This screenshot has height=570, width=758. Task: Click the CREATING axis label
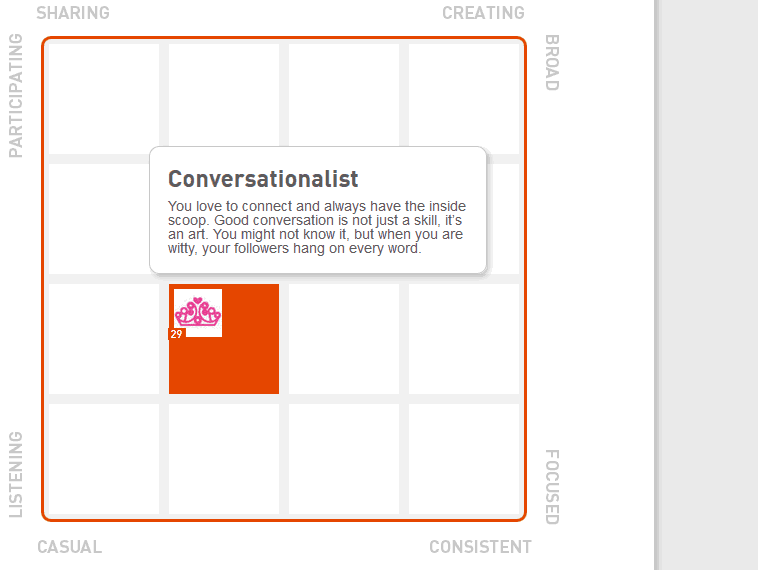[x=483, y=13]
